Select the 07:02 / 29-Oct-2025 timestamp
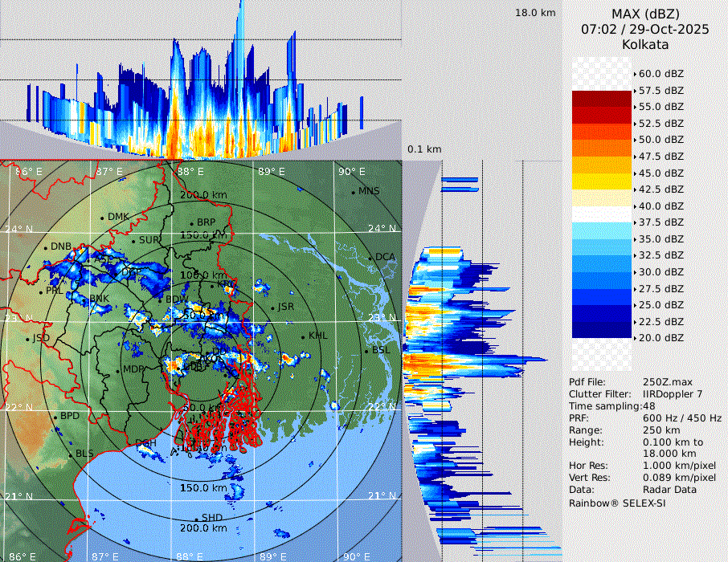Screen dimensions: 728x562 click(644, 29)
